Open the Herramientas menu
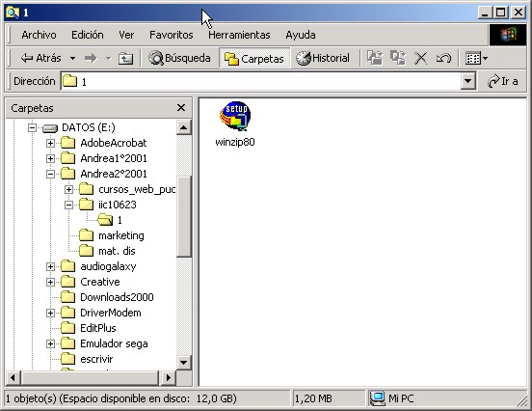 tap(239, 35)
